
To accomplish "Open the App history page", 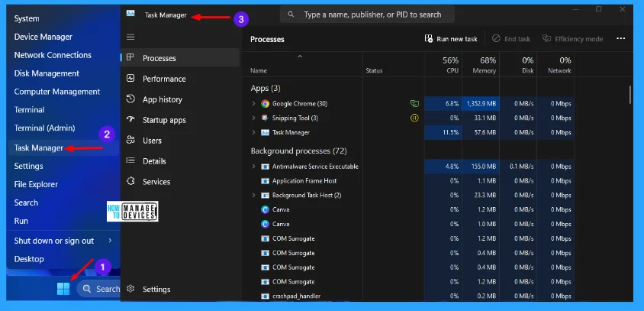I will pos(180,99).
